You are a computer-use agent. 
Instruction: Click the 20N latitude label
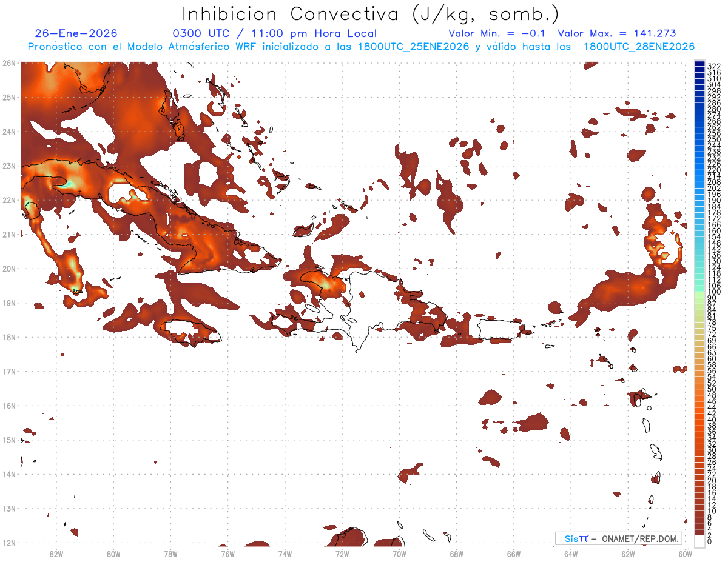click(8, 269)
